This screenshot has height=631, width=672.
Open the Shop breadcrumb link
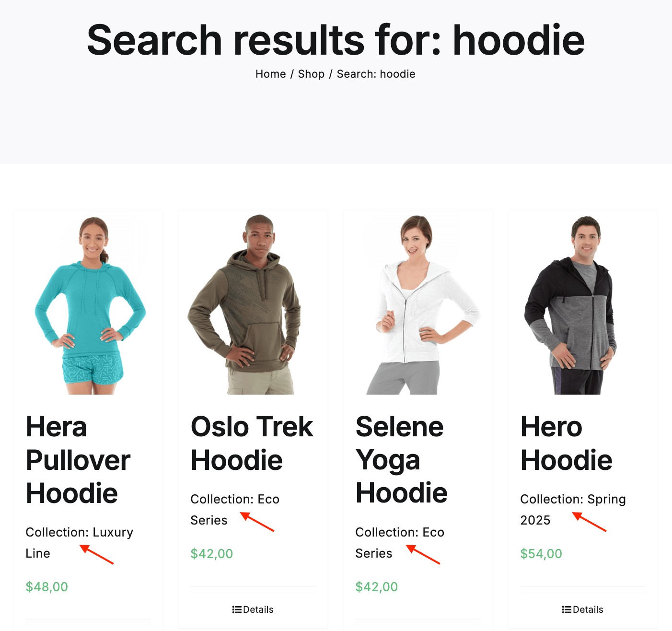(x=311, y=74)
